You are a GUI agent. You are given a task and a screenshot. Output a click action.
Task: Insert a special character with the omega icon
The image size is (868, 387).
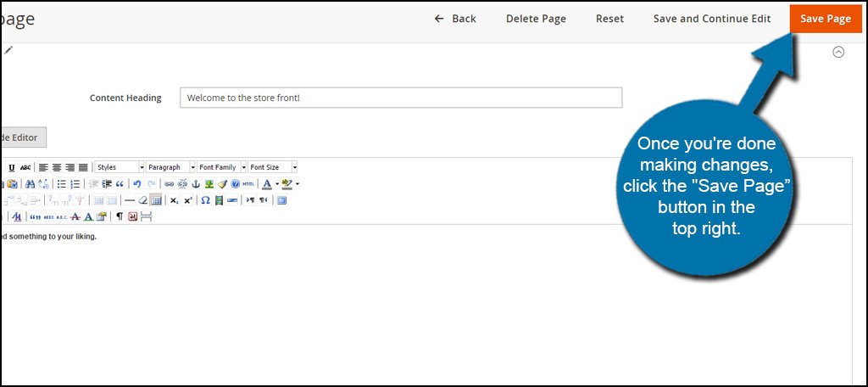pyautogui.click(x=206, y=200)
